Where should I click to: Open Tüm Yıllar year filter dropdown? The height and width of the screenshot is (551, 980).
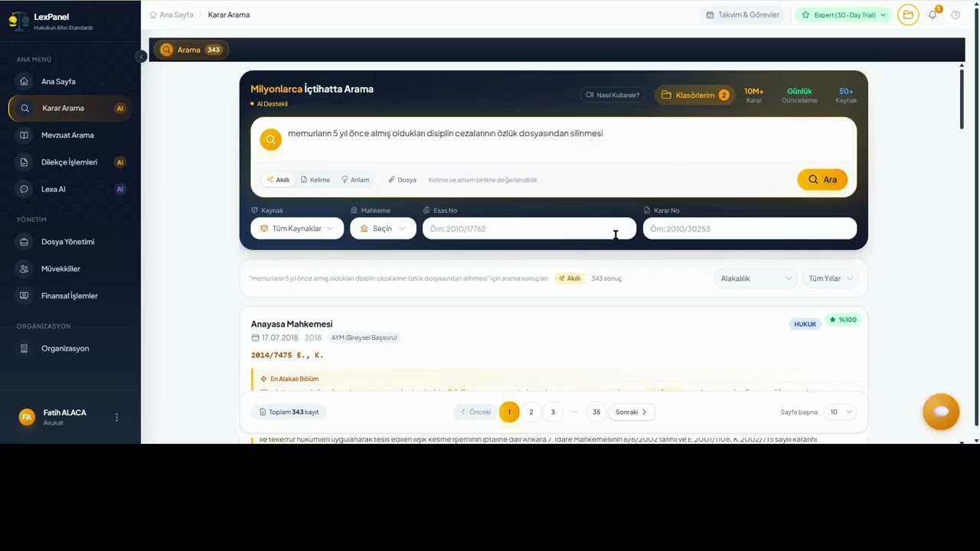click(830, 279)
